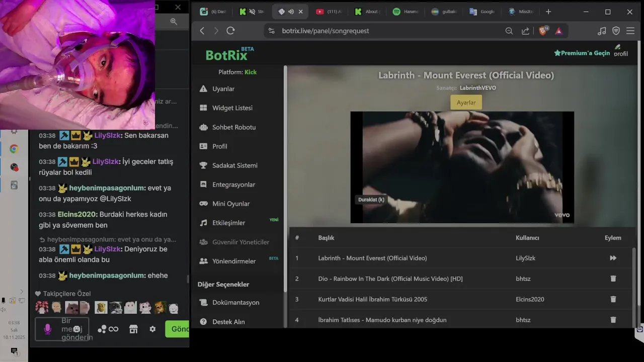The width and height of the screenshot is (644, 362).
Task: Switch to the About Kick tab
Action: [367, 12]
